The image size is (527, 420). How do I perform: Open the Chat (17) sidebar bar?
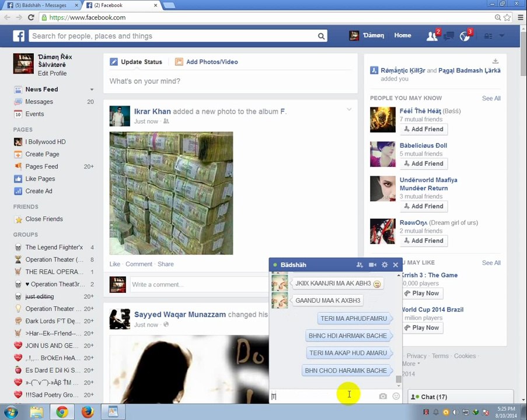tap(460, 397)
